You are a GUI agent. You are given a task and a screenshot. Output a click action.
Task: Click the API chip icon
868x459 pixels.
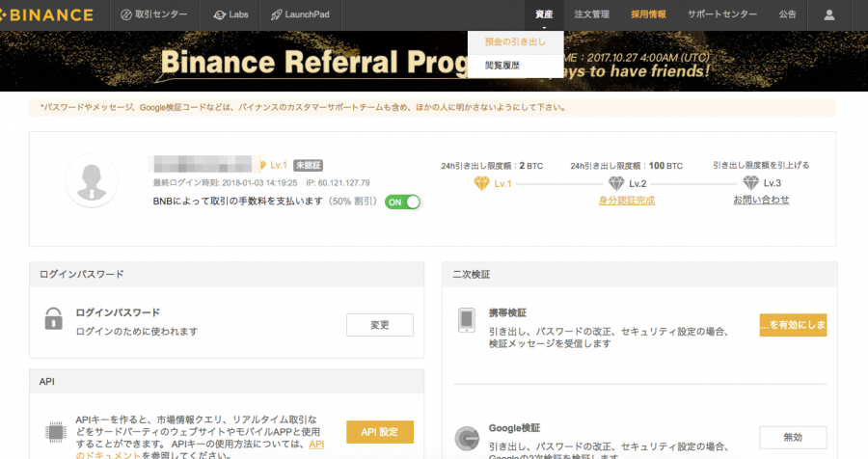[x=55, y=432]
